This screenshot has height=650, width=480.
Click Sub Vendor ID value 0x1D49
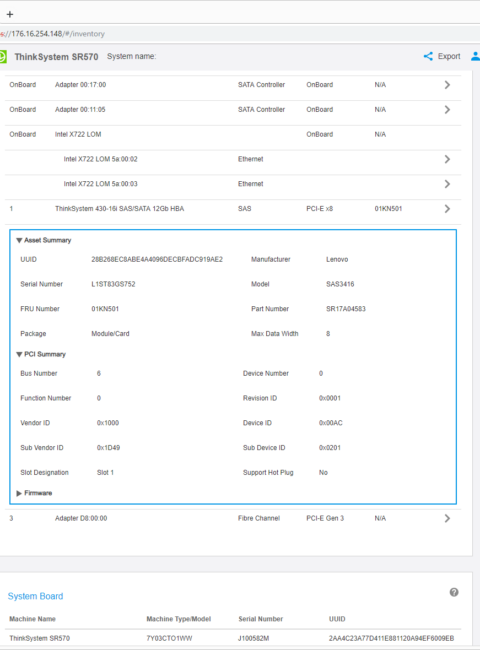(x=108, y=448)
